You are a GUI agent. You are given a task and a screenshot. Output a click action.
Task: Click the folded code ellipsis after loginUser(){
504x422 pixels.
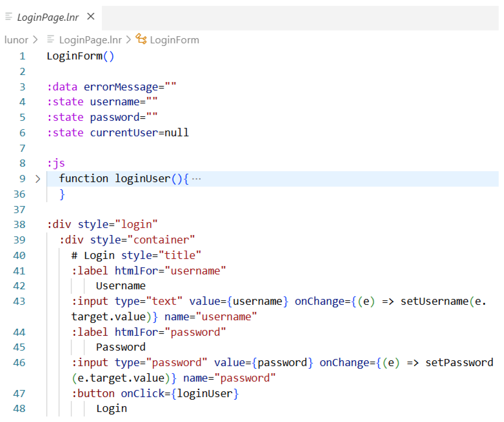point(196,179)
